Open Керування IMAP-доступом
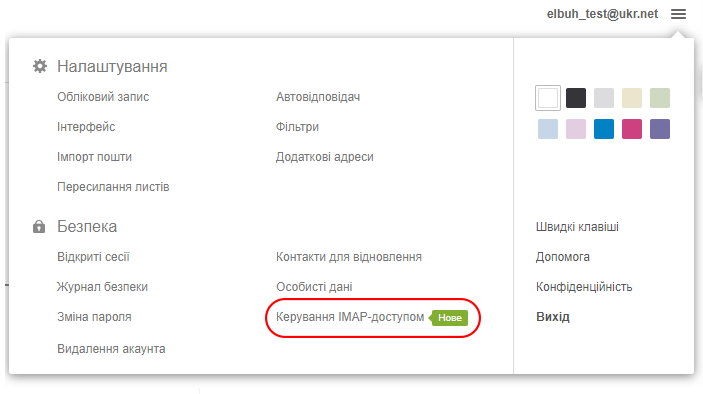Screen dimensions: 703x394 click(x=350, y=317)
